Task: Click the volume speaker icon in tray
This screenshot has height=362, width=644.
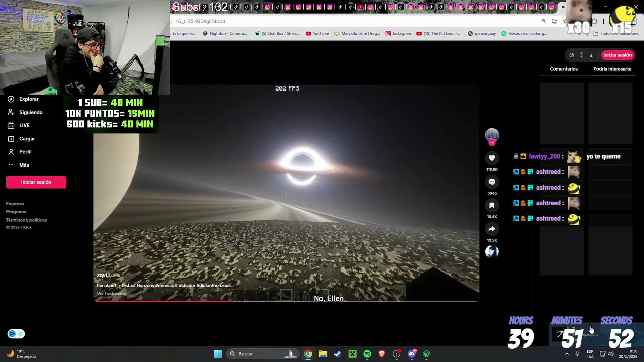Action: coord(611,354)
